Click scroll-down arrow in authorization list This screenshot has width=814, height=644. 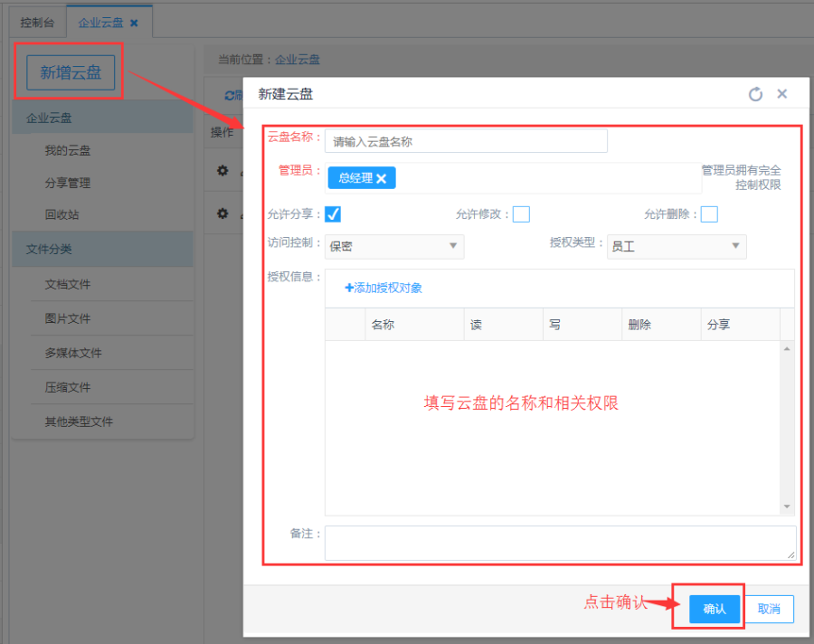787,507
